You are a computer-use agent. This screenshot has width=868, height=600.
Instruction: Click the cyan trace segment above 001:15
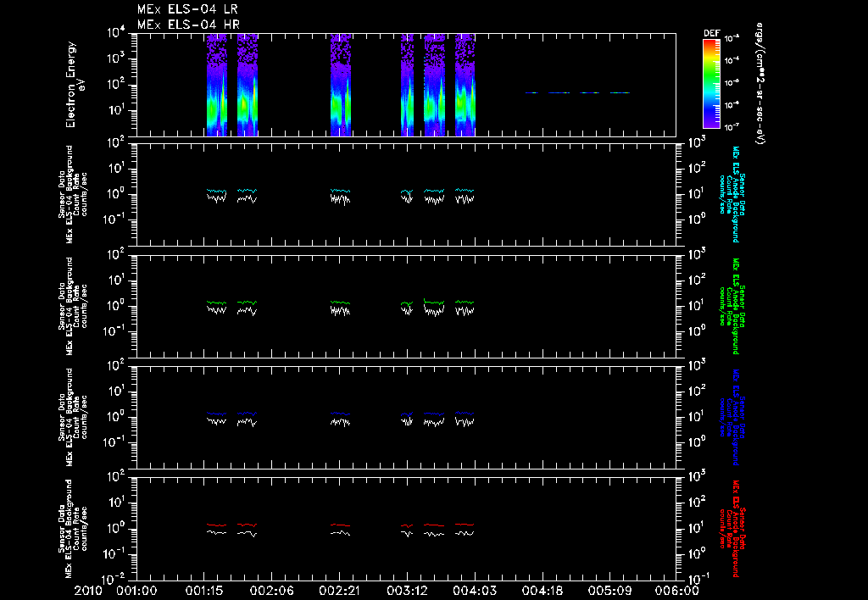[x=216, y=191]
